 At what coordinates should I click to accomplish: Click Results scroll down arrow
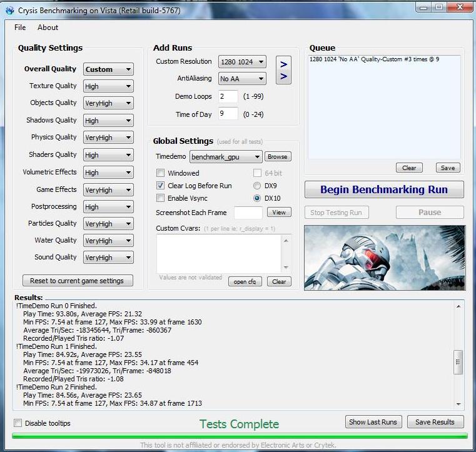(458, 404)
